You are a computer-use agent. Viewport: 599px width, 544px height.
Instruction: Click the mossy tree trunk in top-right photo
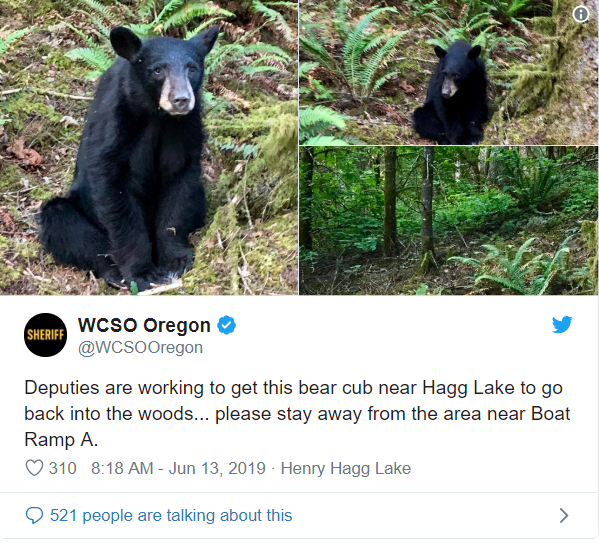(x=552, y=57)
